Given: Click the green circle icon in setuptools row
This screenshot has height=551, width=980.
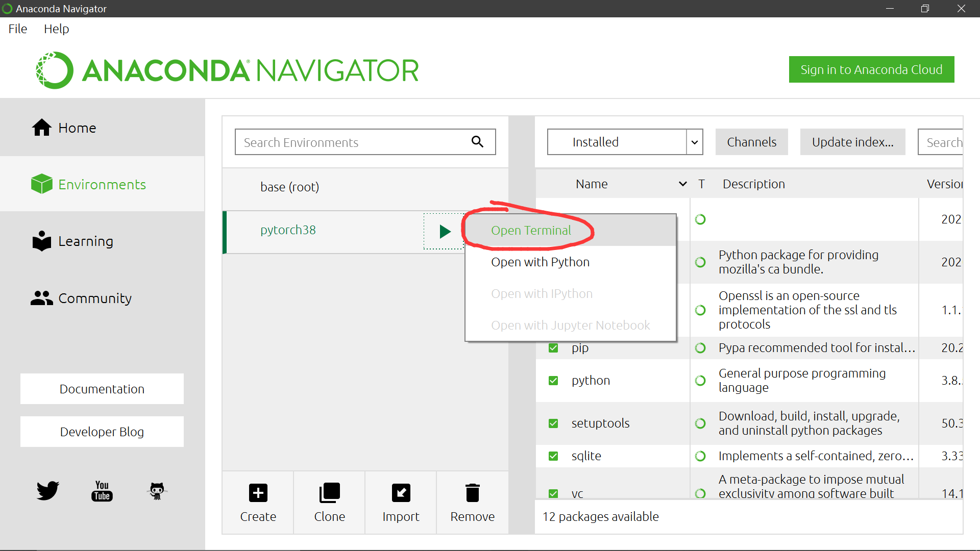Looking at the screenshot, I should 700,423.
